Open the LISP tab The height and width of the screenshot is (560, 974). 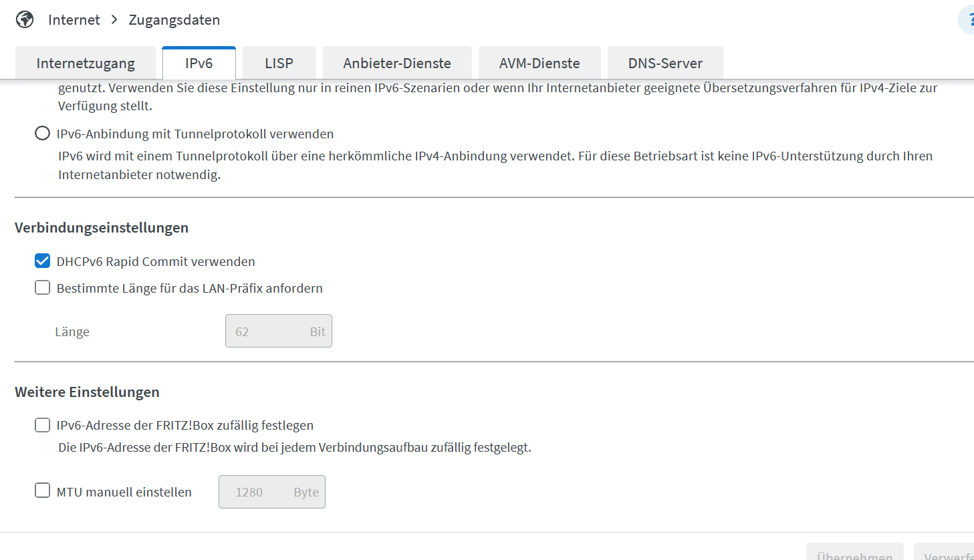[x=279, y=63]
